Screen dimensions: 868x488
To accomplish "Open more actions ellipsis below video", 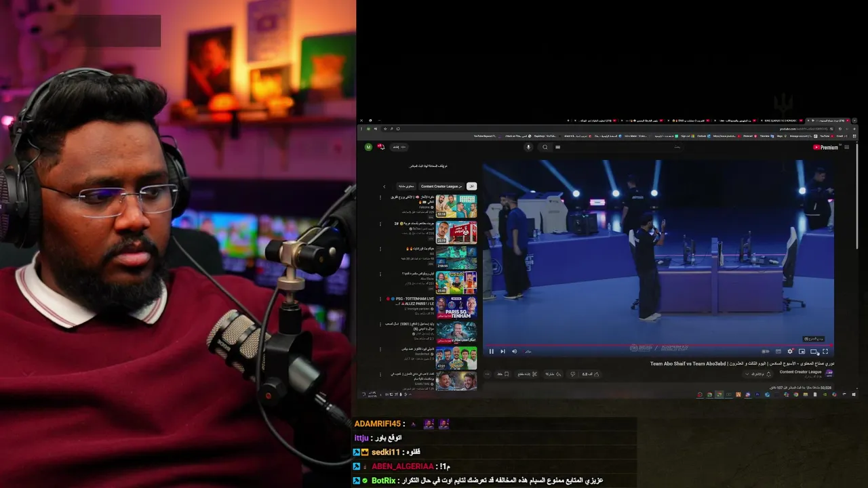I will (487, 374).
